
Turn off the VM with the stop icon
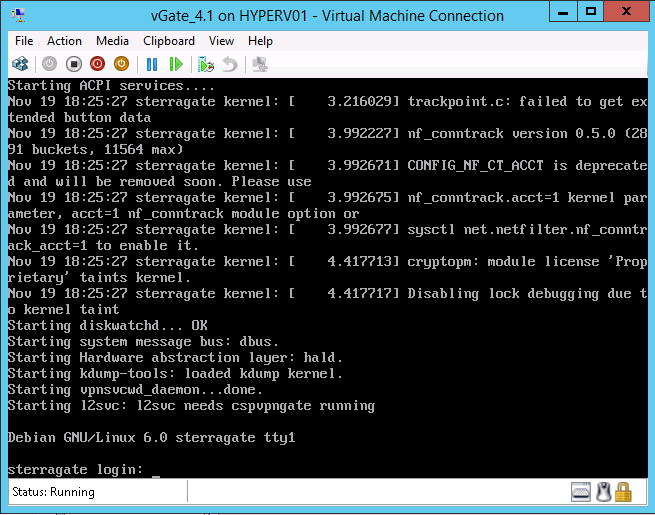point(74,64)
